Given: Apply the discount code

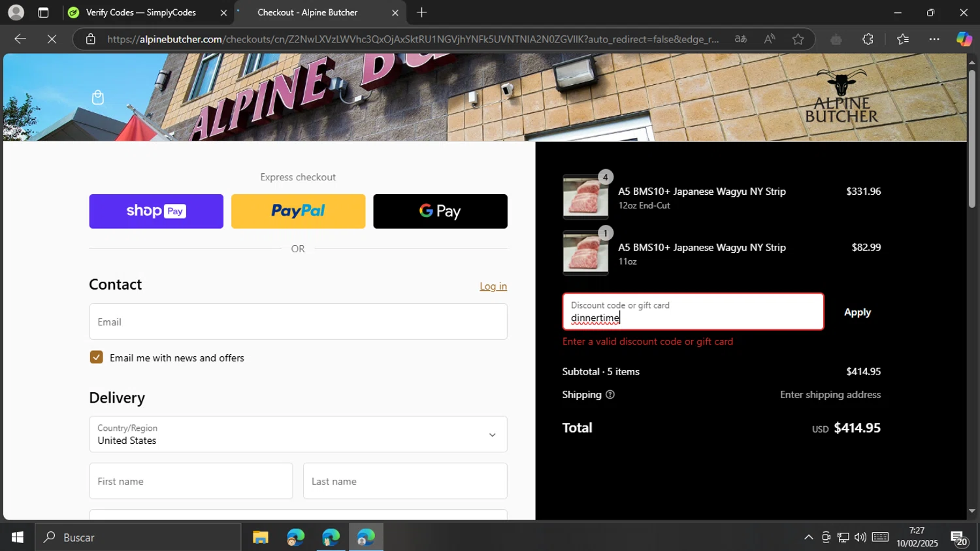Looking at the screenshot, I should tap(857, 312).
